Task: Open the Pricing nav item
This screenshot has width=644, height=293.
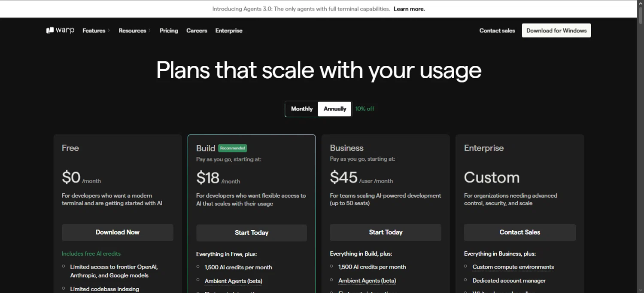Action: coord(169,31)
